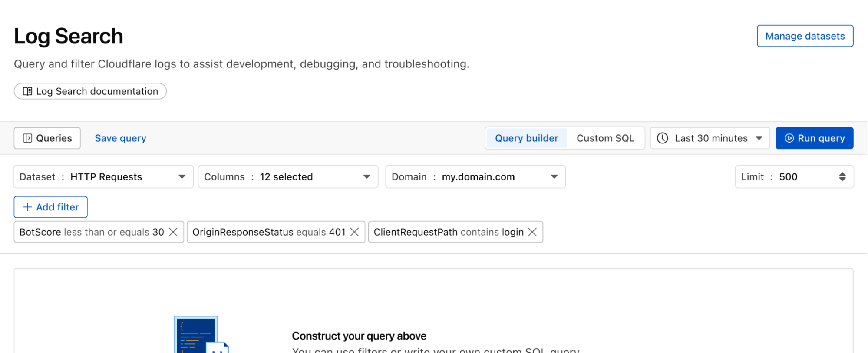868x353 pixels.
Task: Remove the BotScore less than or equals 30 filter
Action: pos(173,232)
